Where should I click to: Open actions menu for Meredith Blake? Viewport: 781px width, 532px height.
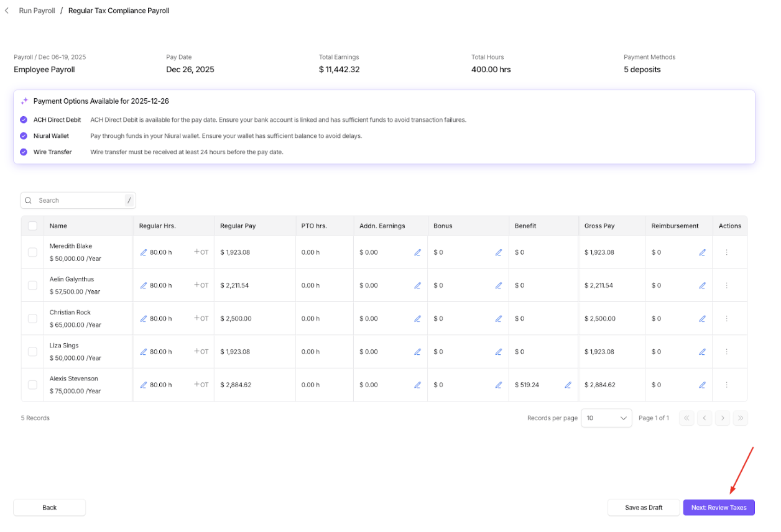[726, 252]
